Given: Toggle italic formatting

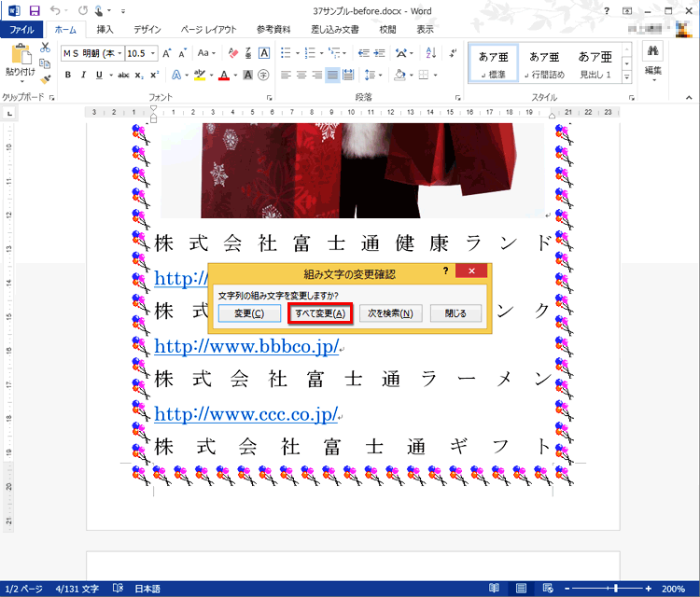Looking at the screenshot, I should [x=83, y=75].
